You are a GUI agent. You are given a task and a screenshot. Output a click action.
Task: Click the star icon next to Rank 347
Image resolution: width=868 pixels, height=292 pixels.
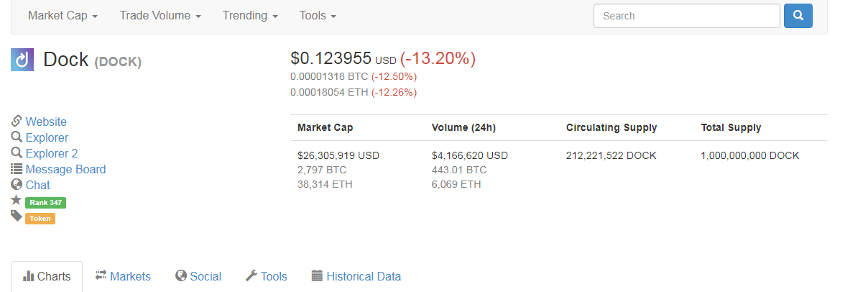pos(17,200)
